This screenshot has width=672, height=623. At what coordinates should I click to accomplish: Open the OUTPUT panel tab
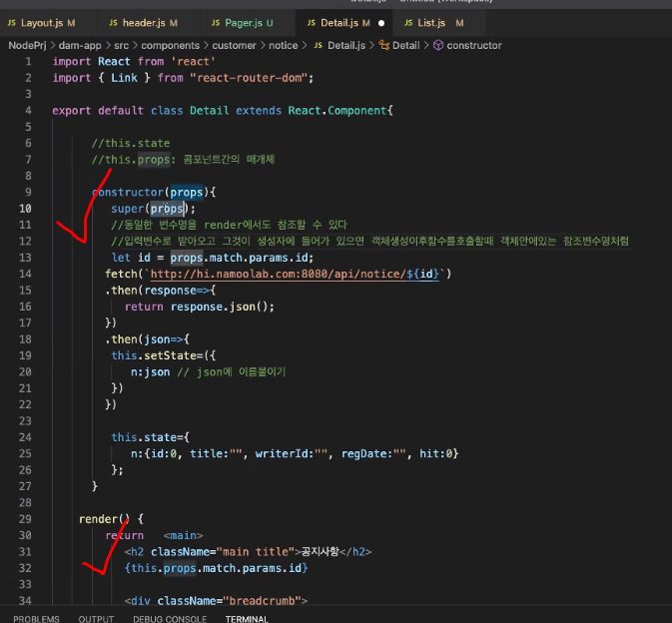point(96,619)
